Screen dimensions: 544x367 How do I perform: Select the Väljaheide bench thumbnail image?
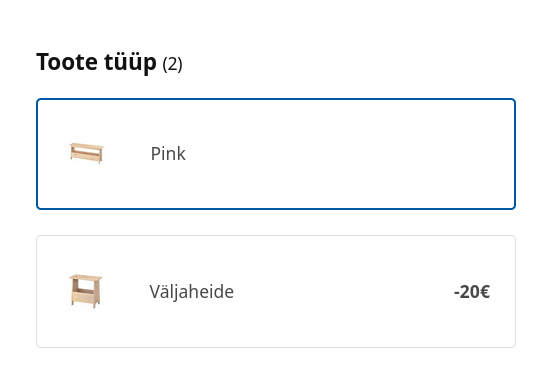[x=86, y=291]
